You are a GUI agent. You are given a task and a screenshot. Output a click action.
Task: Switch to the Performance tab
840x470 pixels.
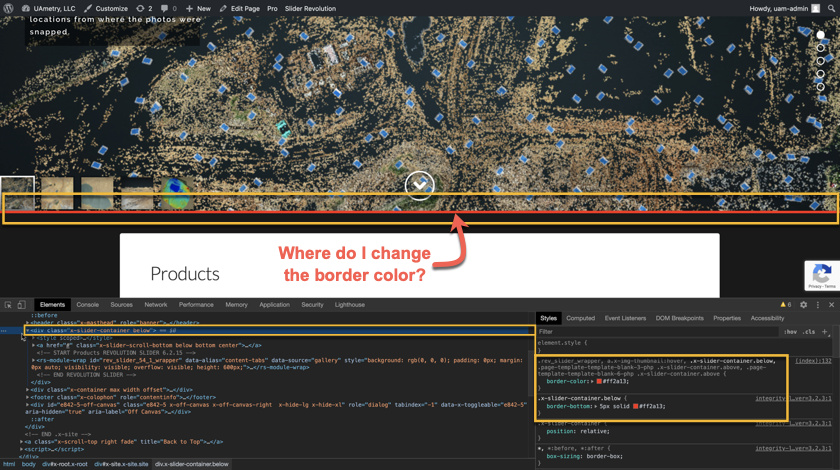196,304
